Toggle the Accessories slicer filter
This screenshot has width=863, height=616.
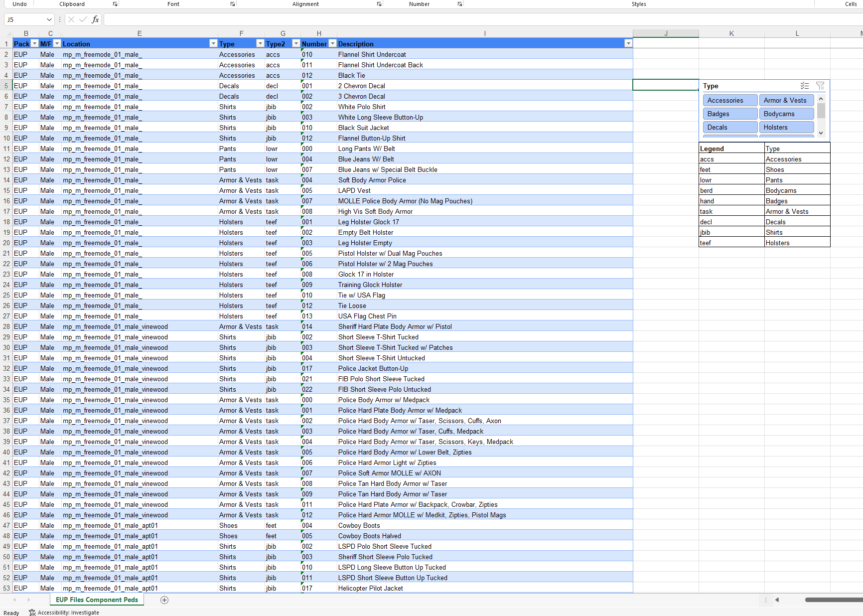tap(729, 100)
